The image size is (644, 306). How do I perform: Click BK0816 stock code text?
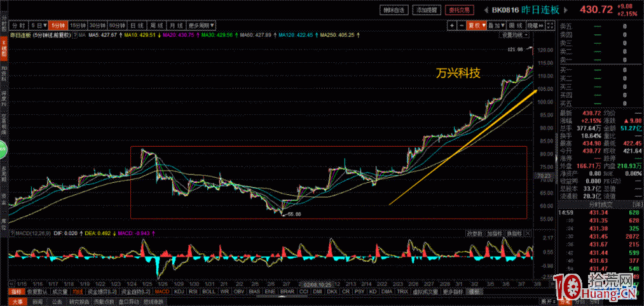[x=505, y=10]
